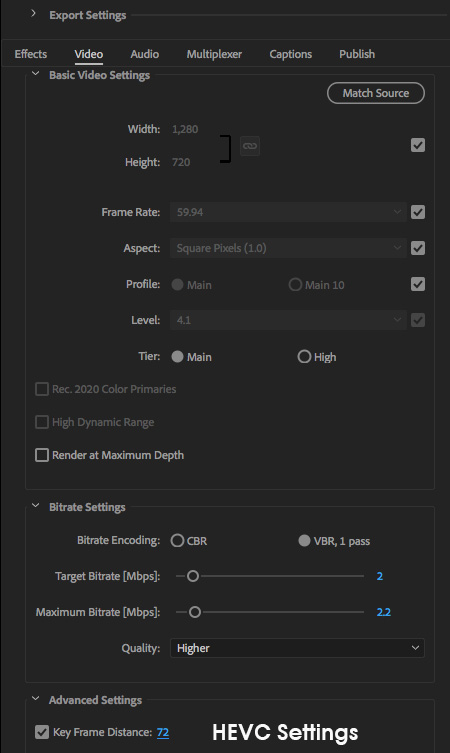Switch to the Audio tab
Viewport: 450px width, 753px height.
coord(145,54)
